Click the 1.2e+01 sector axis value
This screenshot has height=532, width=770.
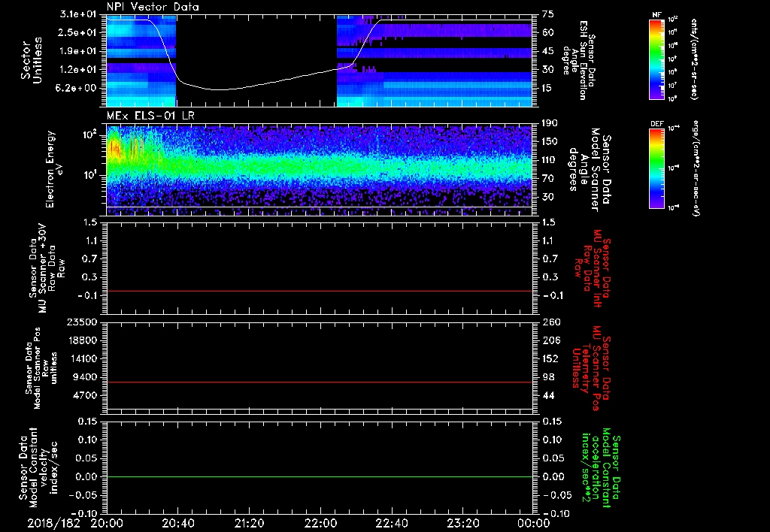(77, 70)
